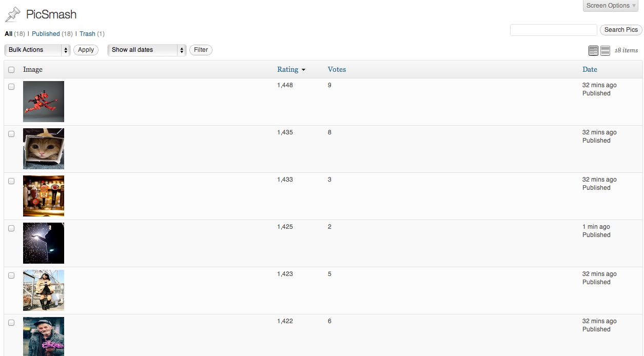Click the Search Pics button

(x=621, y=30)
